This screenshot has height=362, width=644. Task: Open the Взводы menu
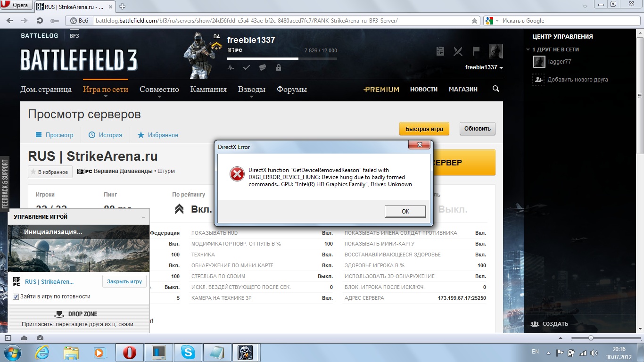252,89
